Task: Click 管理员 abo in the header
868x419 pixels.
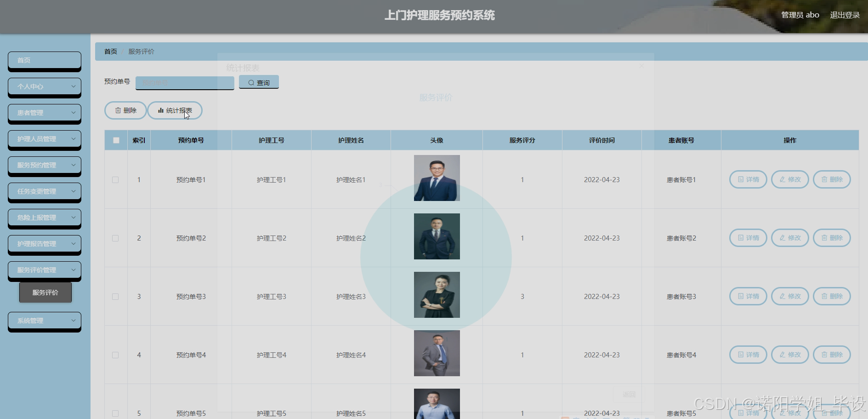Action: coord(800,15)
